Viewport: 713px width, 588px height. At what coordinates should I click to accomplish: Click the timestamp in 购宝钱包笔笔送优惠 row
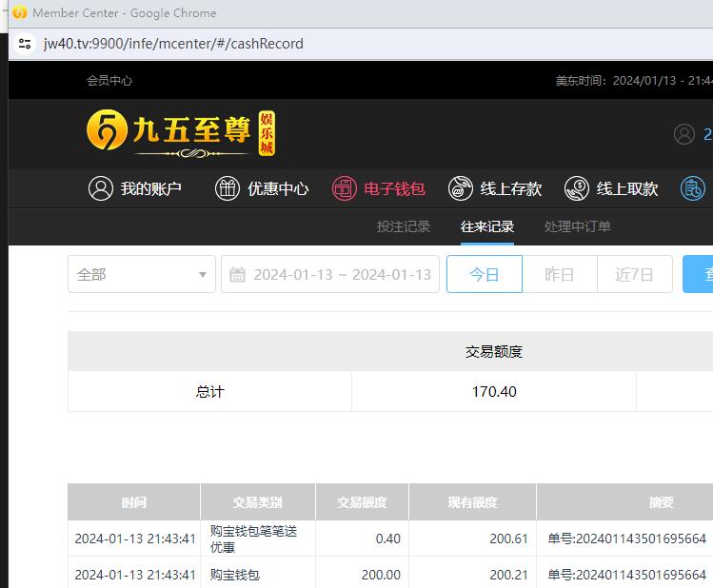click(135, 539)
